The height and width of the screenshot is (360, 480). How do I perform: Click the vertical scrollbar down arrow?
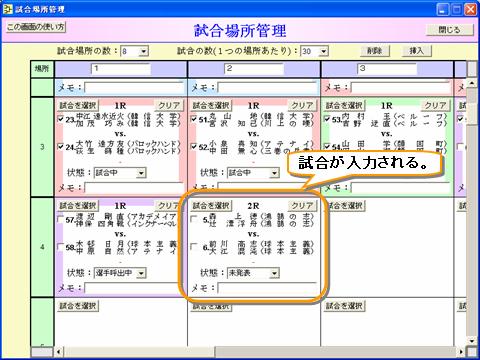coord(472,341)
